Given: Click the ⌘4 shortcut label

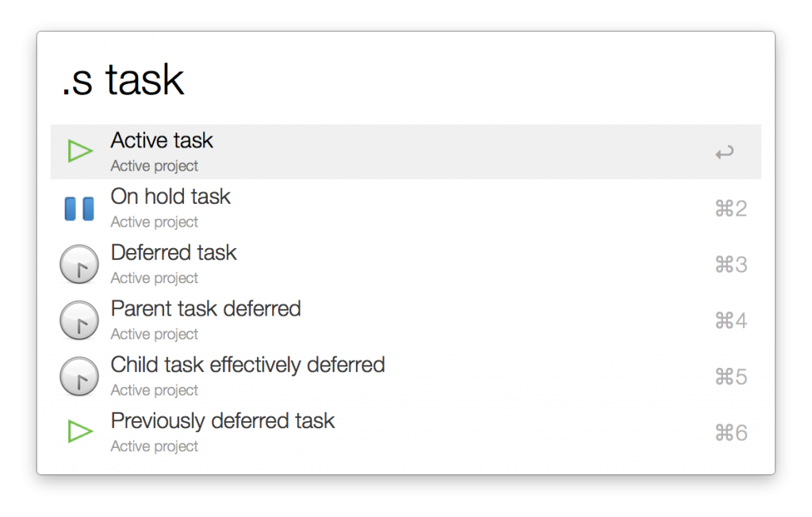Looking at the screenshot, I should click(731, 320).
